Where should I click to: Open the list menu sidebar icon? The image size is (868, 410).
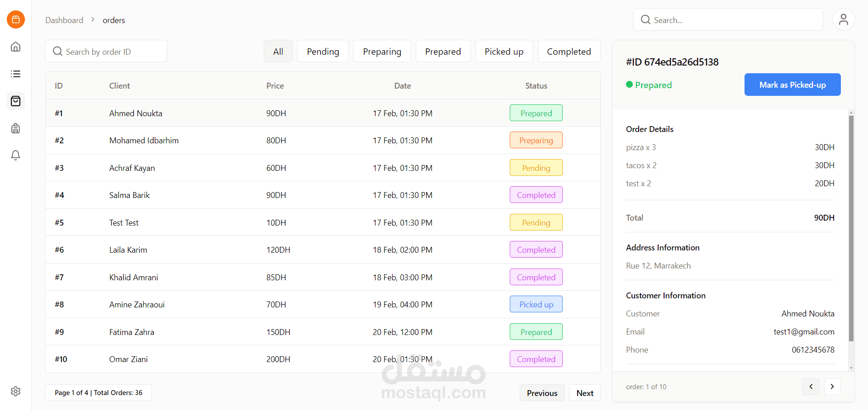16,74
